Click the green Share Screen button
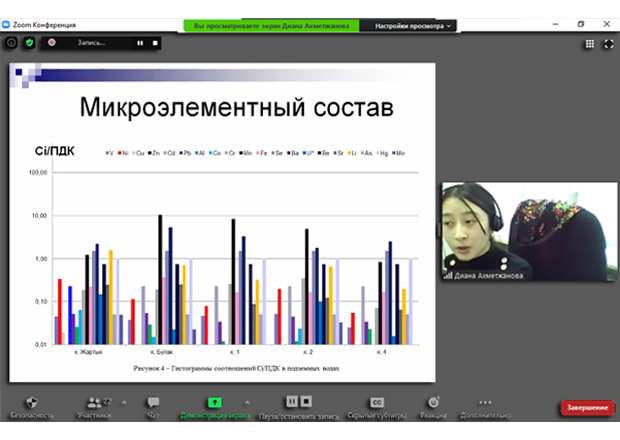This screenshot has height=440, width=620. pos(212,402)
